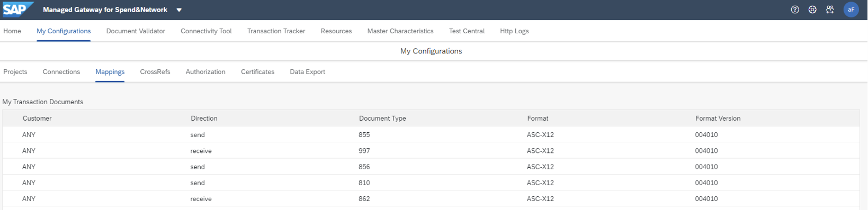This screenshot has width=868, height=210.
Task: Open the help question mark icon
Action: tap(795, 10)
